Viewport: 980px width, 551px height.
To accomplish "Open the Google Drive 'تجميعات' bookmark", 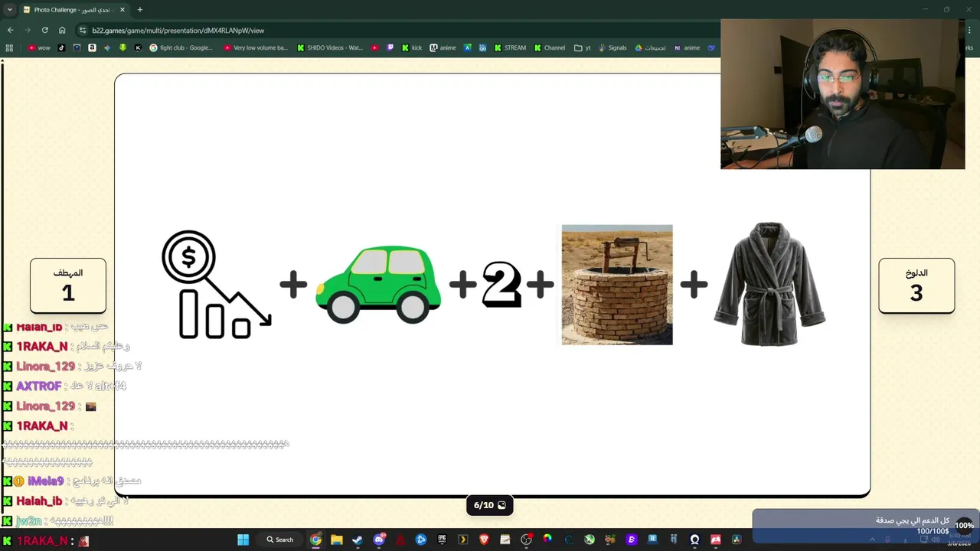I will pos(650,47).
